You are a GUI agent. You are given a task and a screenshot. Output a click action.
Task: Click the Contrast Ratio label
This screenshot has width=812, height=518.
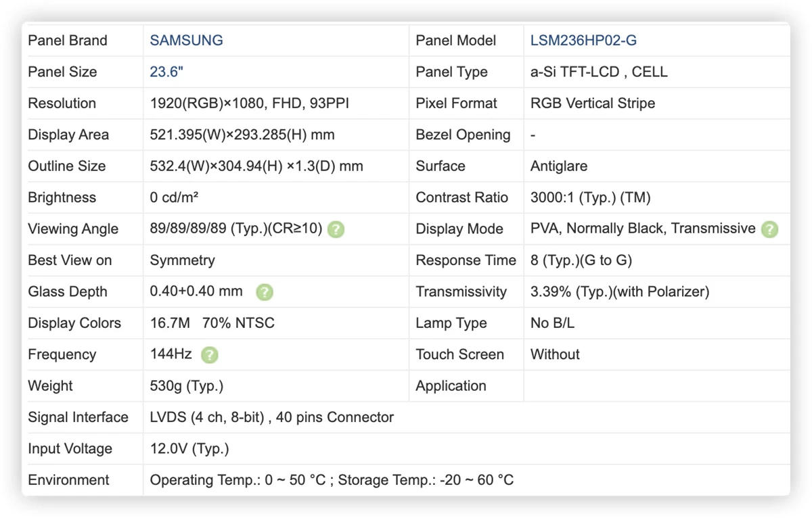[x=461, y=197]
